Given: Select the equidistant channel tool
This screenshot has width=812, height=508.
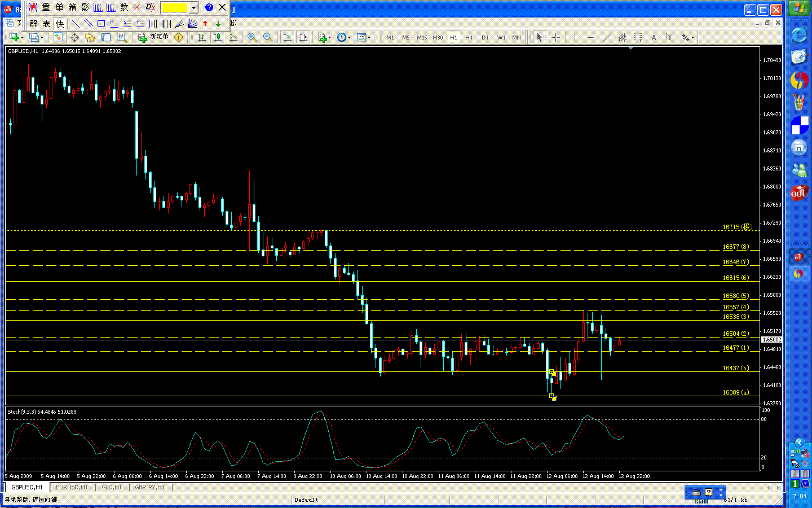Looking at the screenshot, I should 622,37.
